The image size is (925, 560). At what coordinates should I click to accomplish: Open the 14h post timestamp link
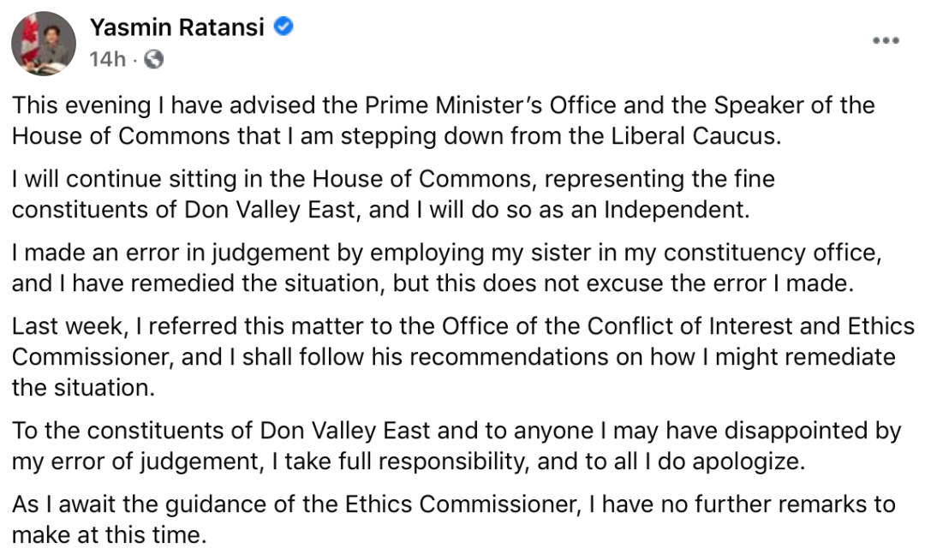(x=107, y=60)
